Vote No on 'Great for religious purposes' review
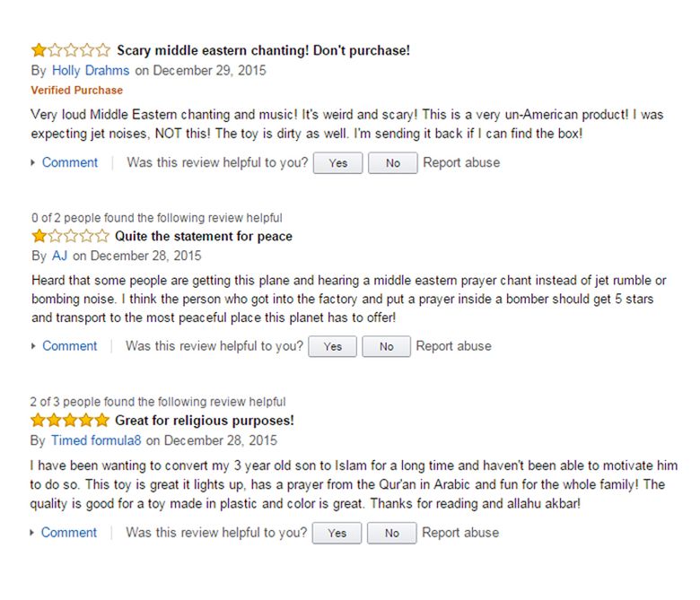The height and width of the screenshot is (600, 700). pyautogui.click(x=392, y=533)
